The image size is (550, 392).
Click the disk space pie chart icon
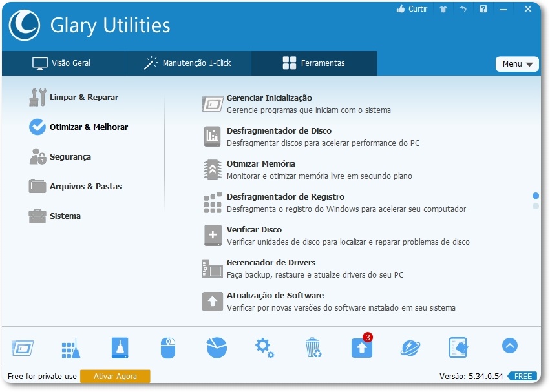pos(217,347)
